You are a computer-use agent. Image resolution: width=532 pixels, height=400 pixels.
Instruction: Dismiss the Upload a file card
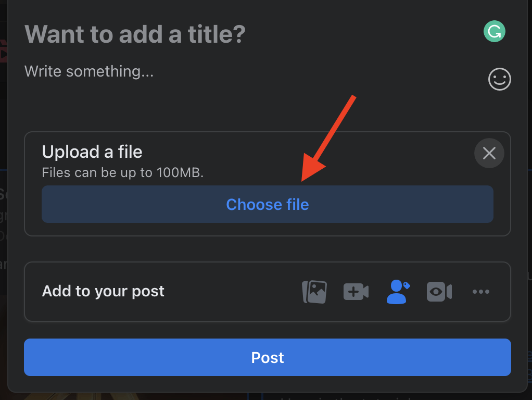488,153
